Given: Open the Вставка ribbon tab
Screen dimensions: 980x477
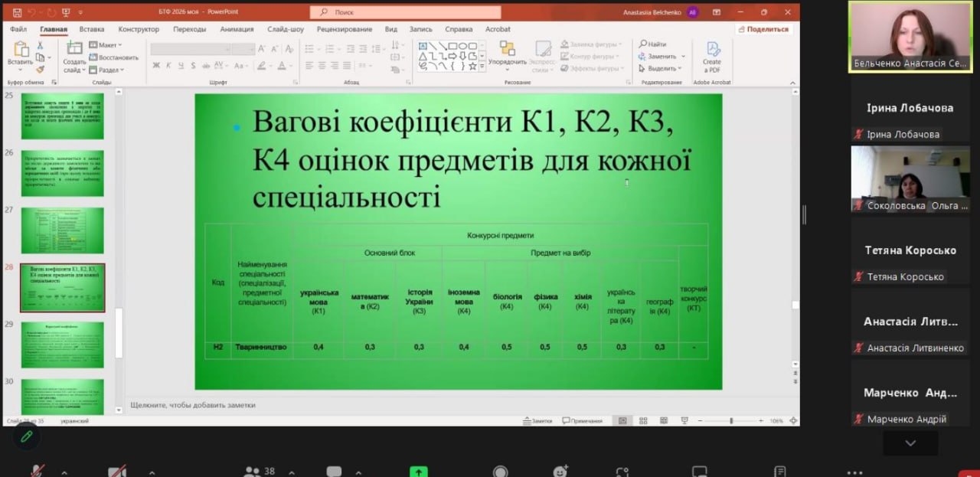Looking at the screenshot, I should 92,29.
